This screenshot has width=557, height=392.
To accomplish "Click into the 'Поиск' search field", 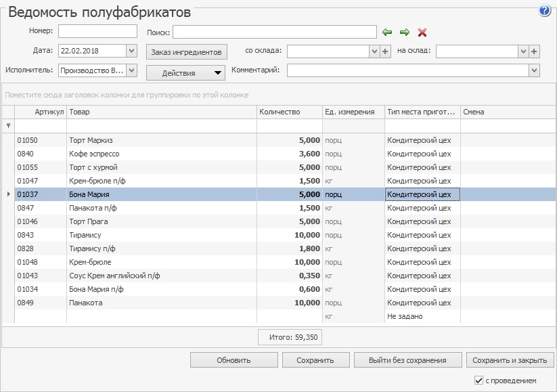I will [274, 32].
